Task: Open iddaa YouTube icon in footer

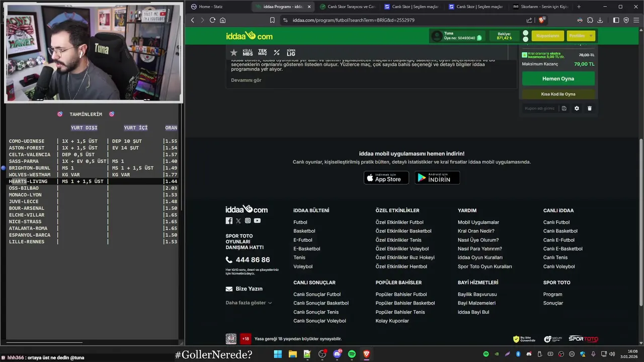Action: click(257, 221)
